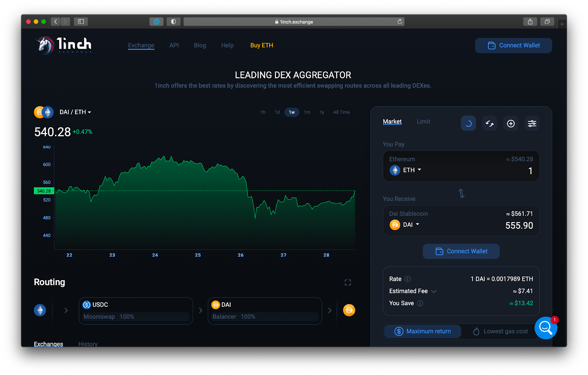Open the Buy ETH link
The width and height of the screenshot is (588, 375).
(262, 45)
